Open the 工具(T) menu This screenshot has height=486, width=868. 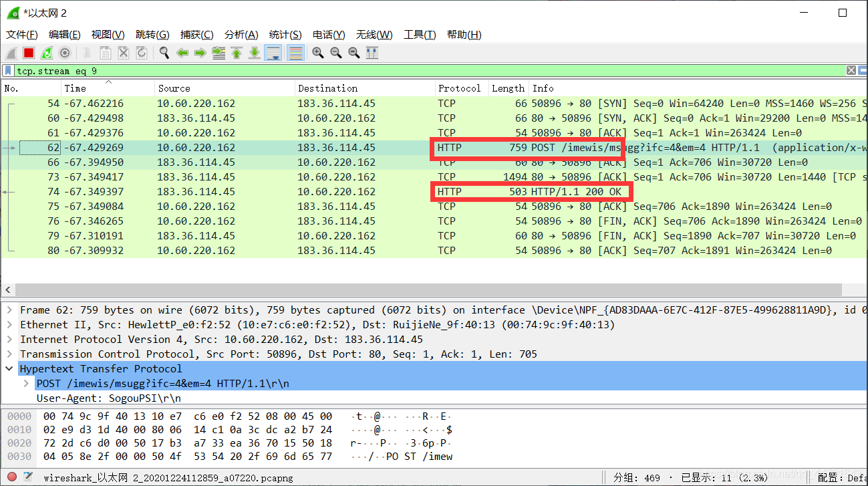(420, 35)
